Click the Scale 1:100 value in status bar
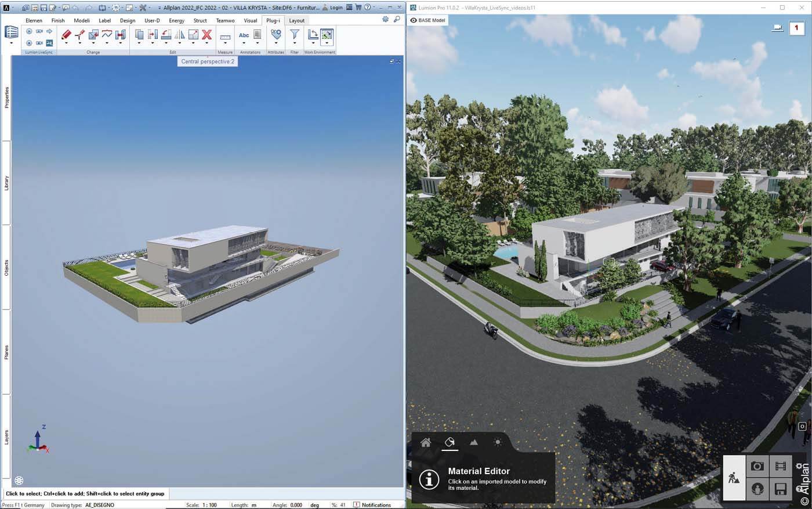812x509 pixels. pyautogui.click(x=209, y=505)
